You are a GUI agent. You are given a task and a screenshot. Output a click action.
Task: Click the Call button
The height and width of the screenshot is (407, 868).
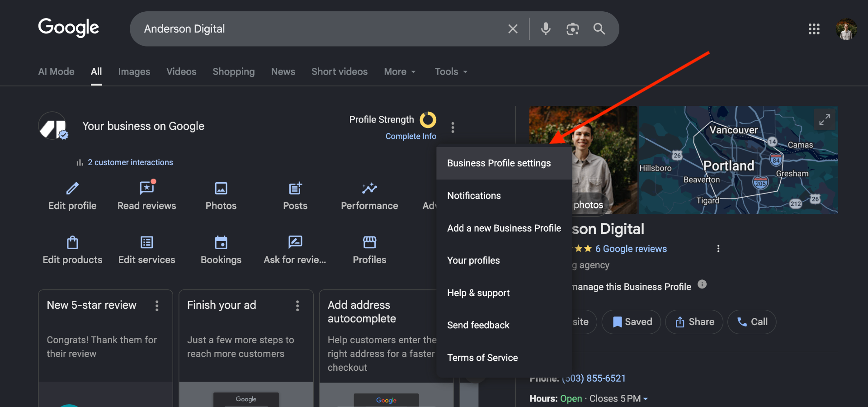pos(752,322)
